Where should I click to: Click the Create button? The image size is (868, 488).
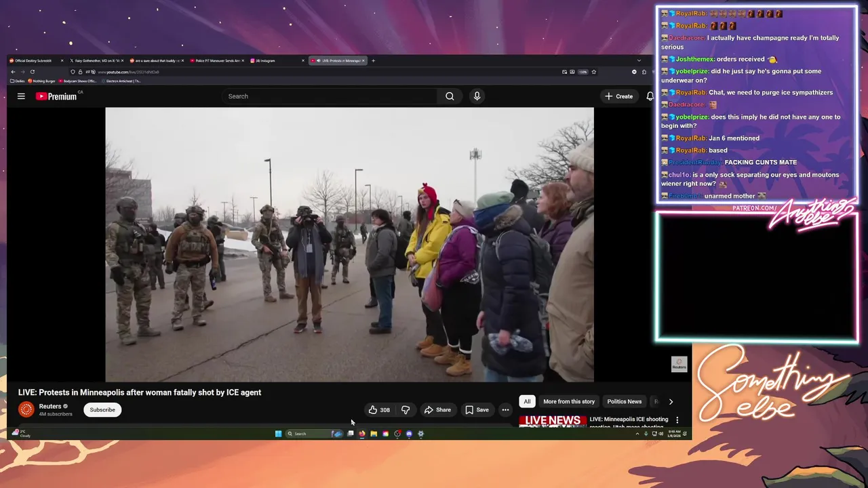click(618, 96)
